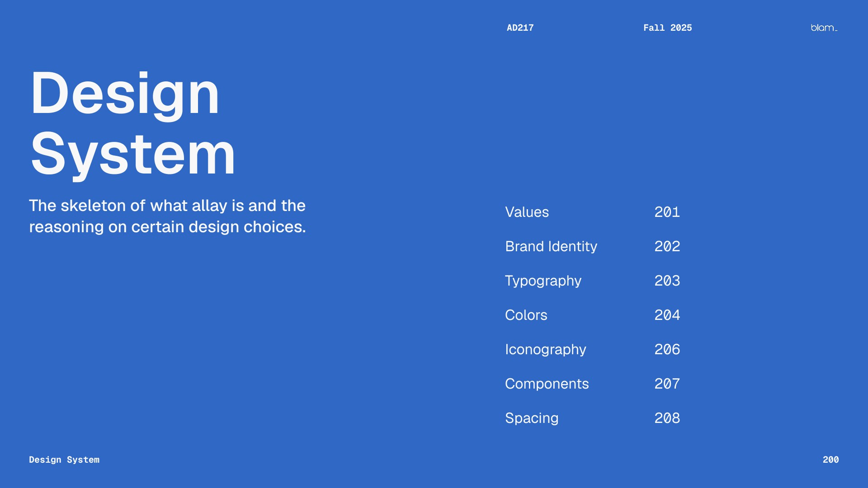The width and height of the screenshot is (868, 488).
Task: Click page number 208 beside Spacing
Action: [667, 418]
